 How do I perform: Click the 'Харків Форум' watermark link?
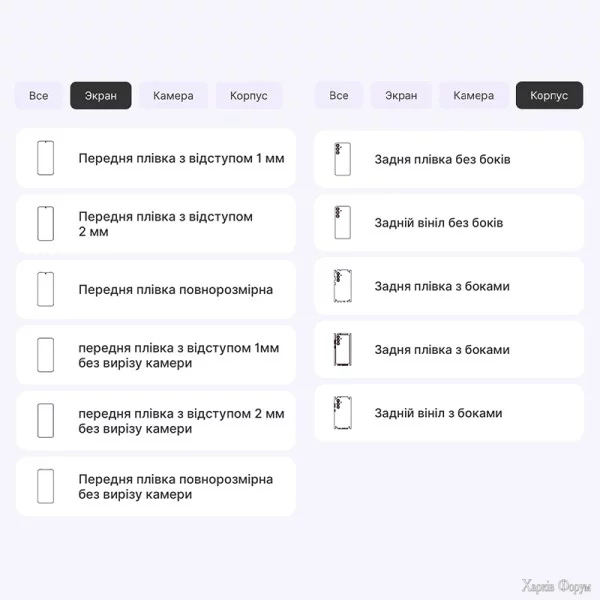(556, 585)
